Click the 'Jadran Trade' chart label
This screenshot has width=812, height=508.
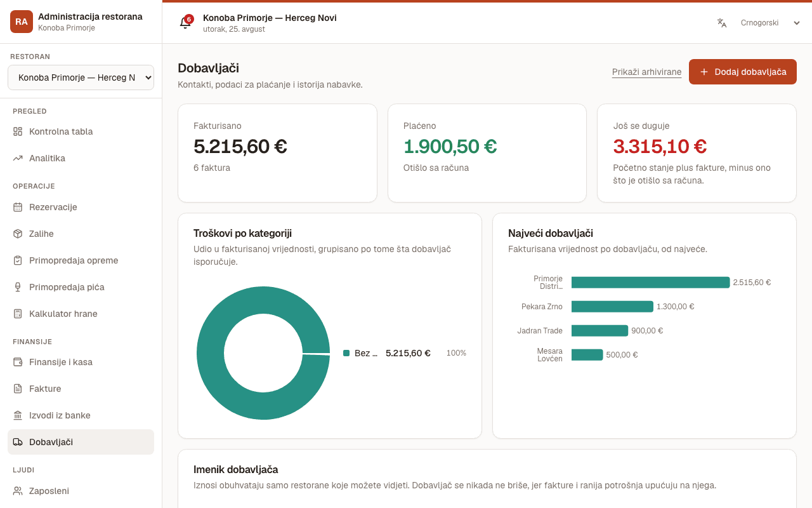pos(540,331)
